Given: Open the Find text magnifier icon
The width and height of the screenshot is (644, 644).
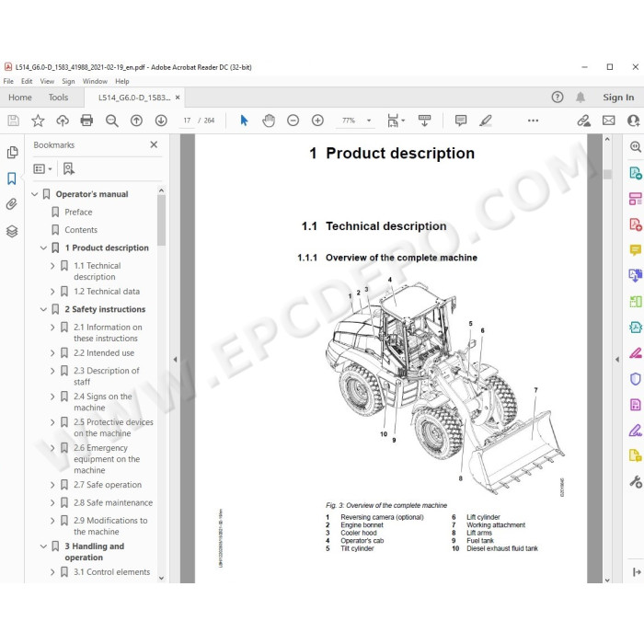Looking at the screenshot, I should [x=111, y=121].
